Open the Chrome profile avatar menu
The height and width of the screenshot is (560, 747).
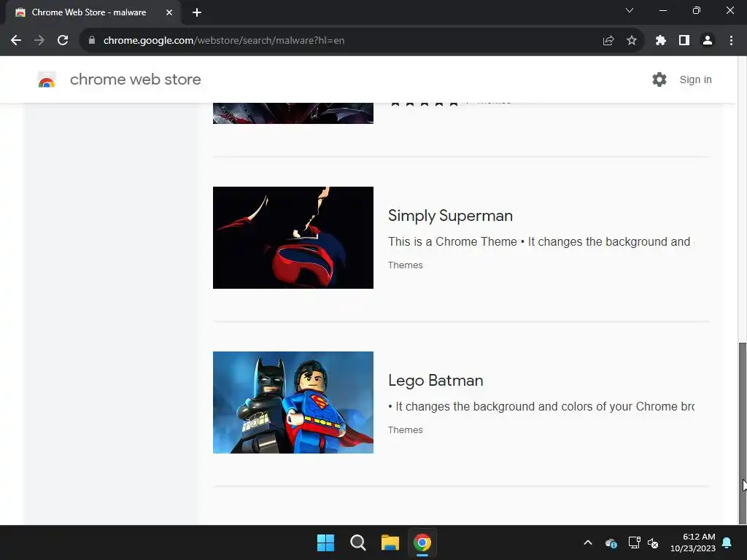click(708, 41)
